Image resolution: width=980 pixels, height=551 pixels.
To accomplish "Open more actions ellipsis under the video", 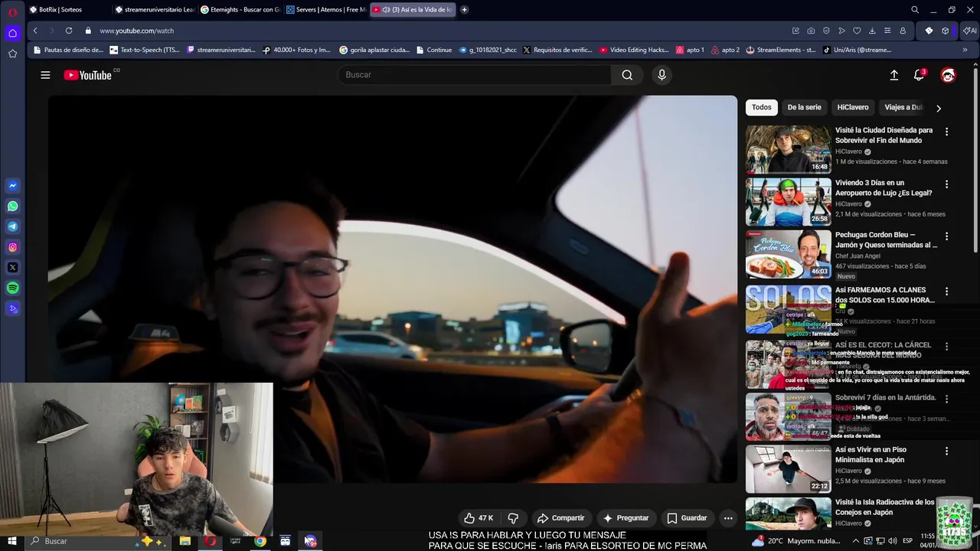I will pos(728,518).
